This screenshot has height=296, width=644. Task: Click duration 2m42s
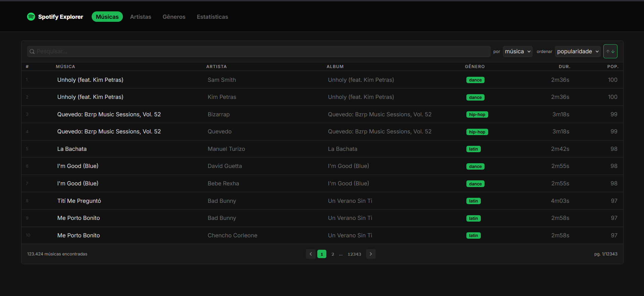[x=560, y=149]
